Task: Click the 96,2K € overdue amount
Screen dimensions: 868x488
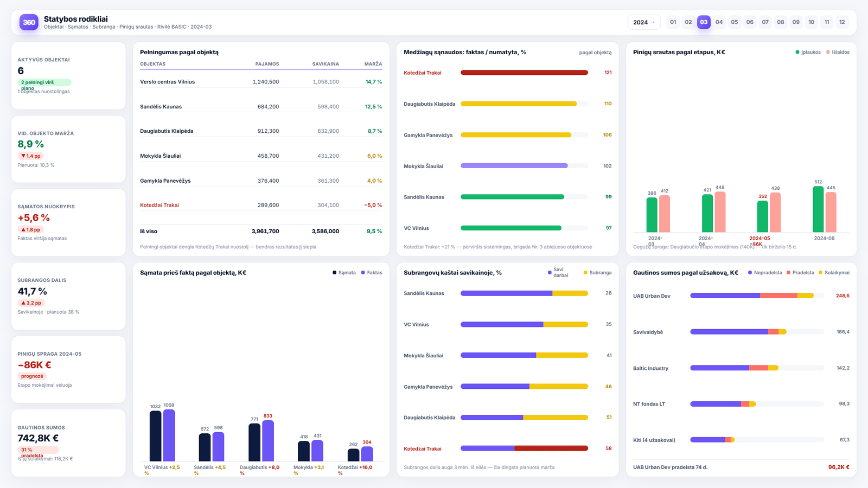Action: pyautogui.click(x=839, y=467)
